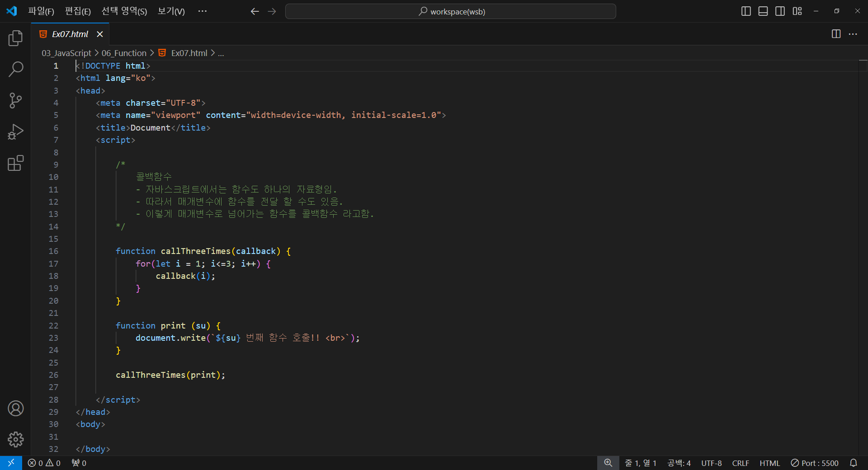Change indentation via 공백: 4
Image resolution: width=868 pixels, height=470 pixels.
pyautogui.click(x=679, y=463)
